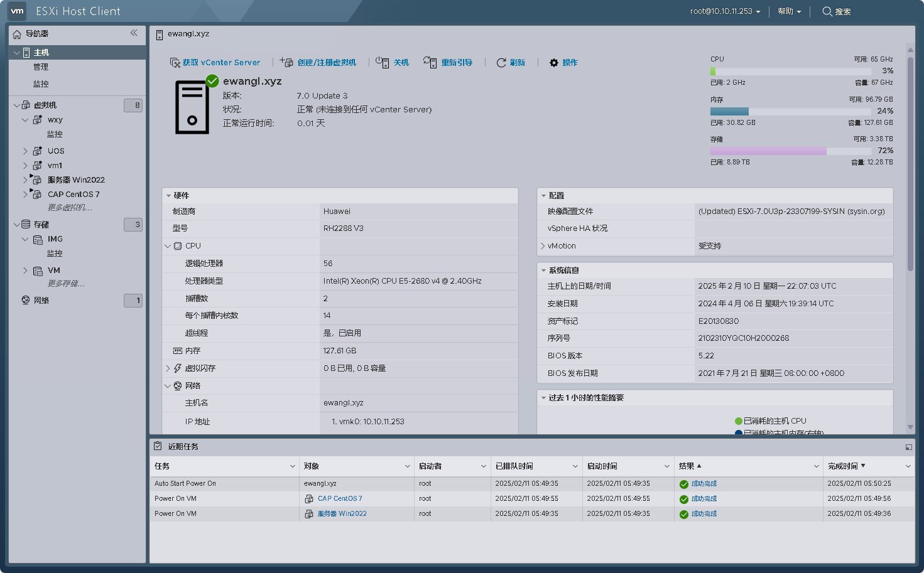Image resolution: width=924 pixels, height=573 pixels.
Task: Click the virtual machines count badge 8
Action: tap(133, 105)
